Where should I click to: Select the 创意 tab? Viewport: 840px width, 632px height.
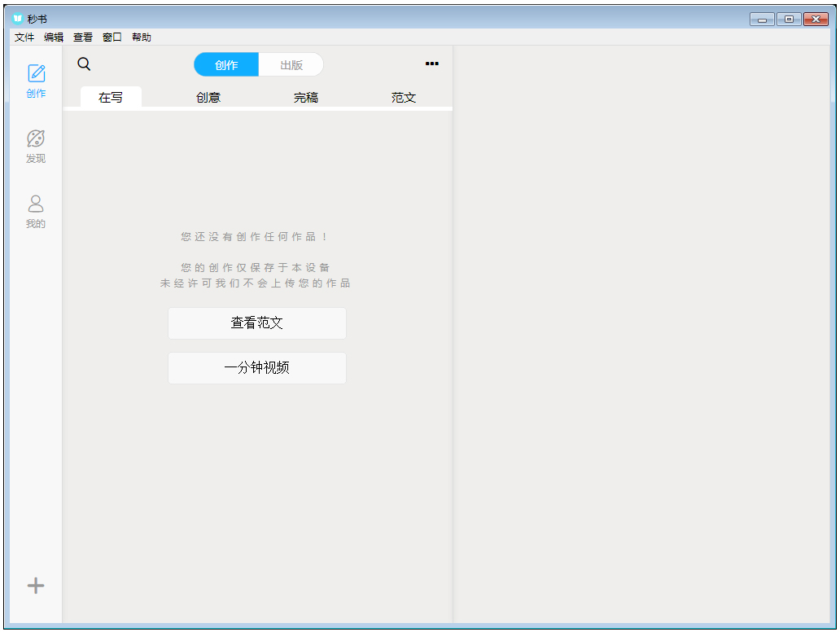(208, 97)
